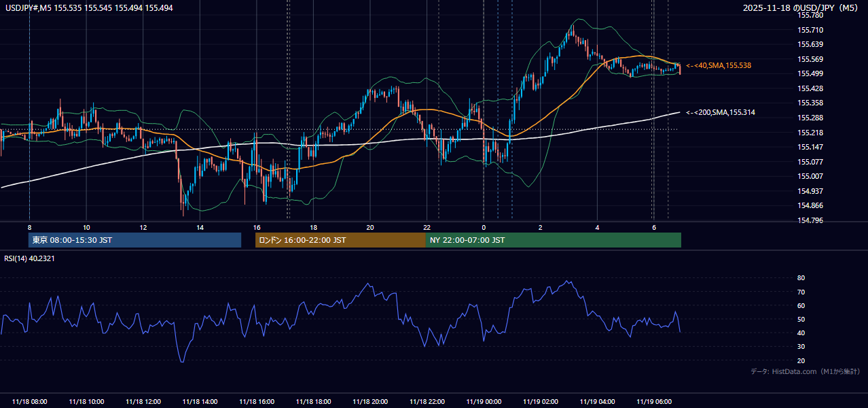The width and height of the screenshot is (868, 408).
Task: Click the 11/18 10:00 date label
Action: pyautogui.click(x=86, y=402)
